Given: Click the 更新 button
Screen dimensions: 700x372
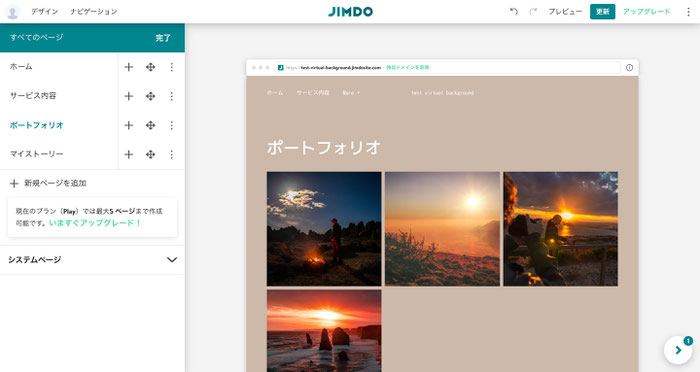Looking at the screenshot, I should click(x=602, y=12).
